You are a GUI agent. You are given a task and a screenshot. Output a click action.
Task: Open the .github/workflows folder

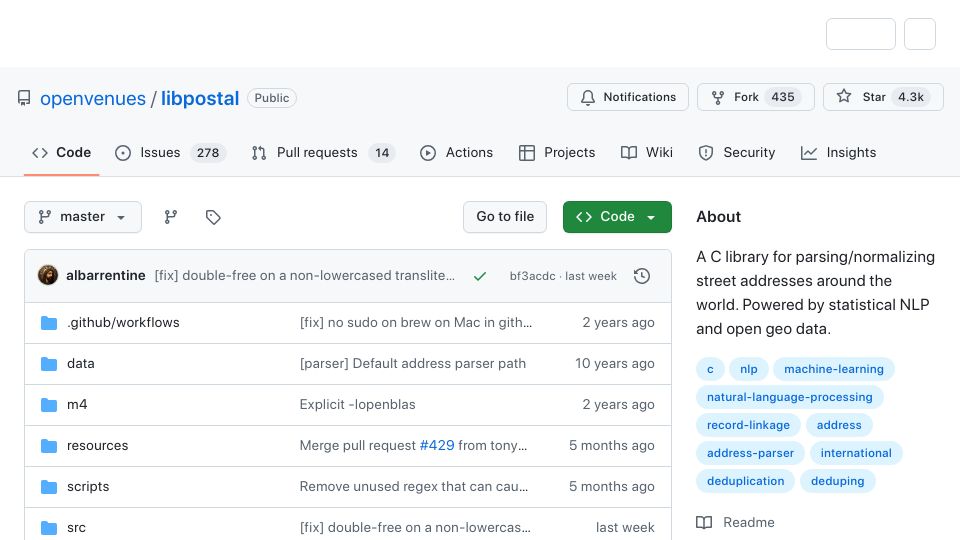tap(123, 323)
